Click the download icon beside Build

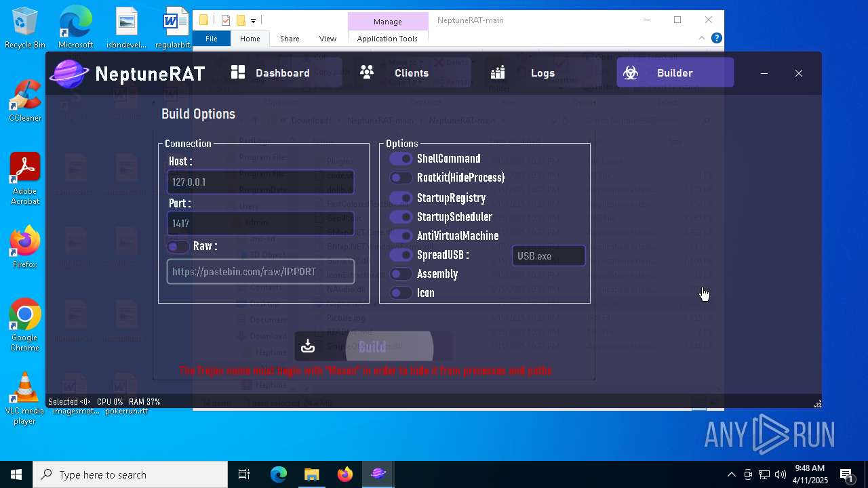click(x=308, y=346)
